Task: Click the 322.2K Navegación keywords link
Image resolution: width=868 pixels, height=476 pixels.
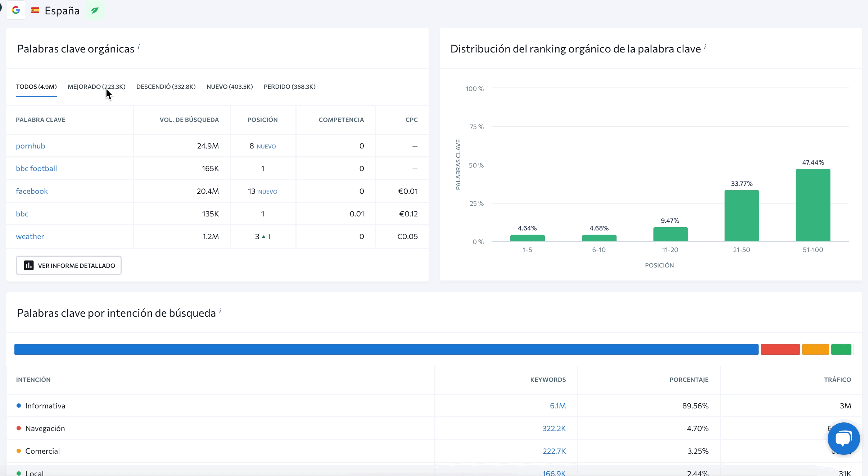Action: coord(554,428)
